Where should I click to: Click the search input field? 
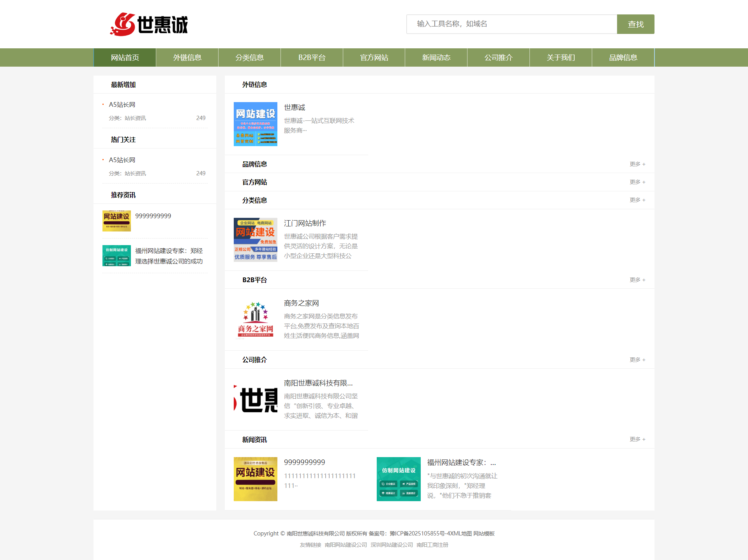512,24
